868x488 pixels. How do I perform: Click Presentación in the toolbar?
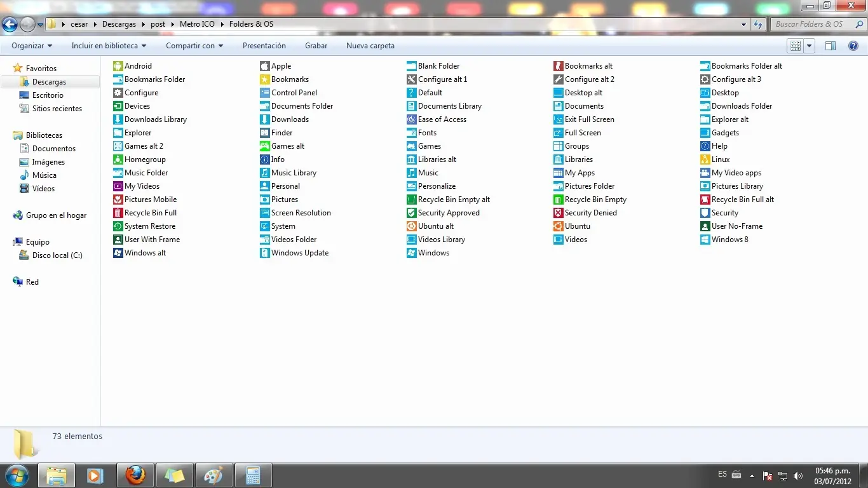tap(264, 46)
